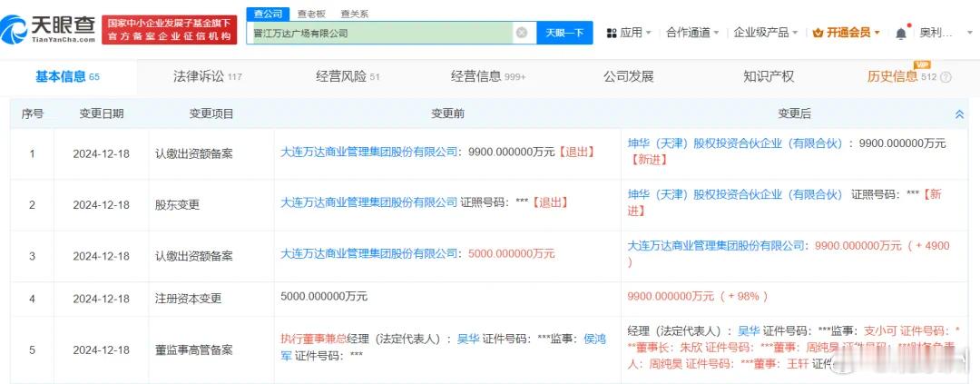Open 大连万达 link in row 3 变更前 column

[370, 254]
